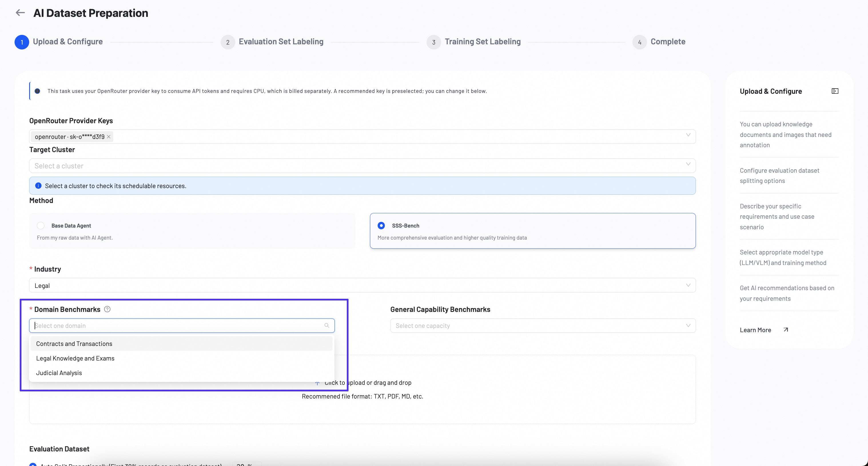Click the search icon in domain field
Image resolution: width=868 pixels, height=466 pixels.
click(x=327, y=326)
